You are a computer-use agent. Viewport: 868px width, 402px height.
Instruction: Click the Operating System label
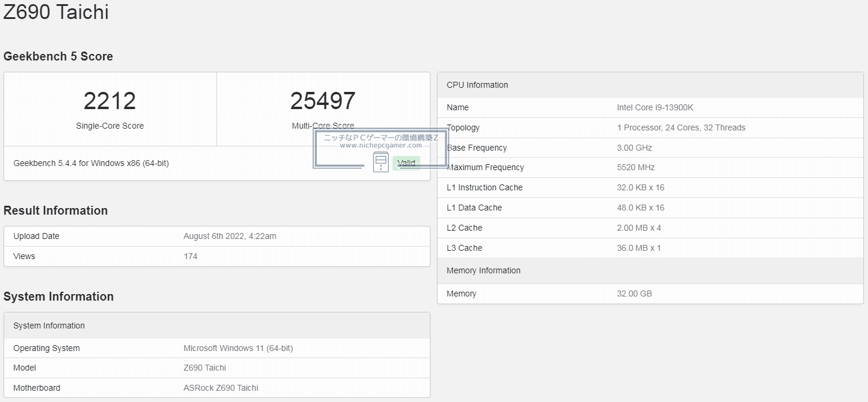coord(46,348)
